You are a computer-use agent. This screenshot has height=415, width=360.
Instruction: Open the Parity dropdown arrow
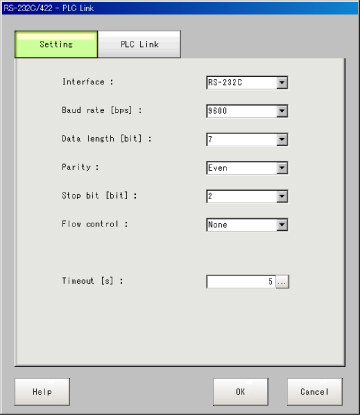tap(282, 168)
